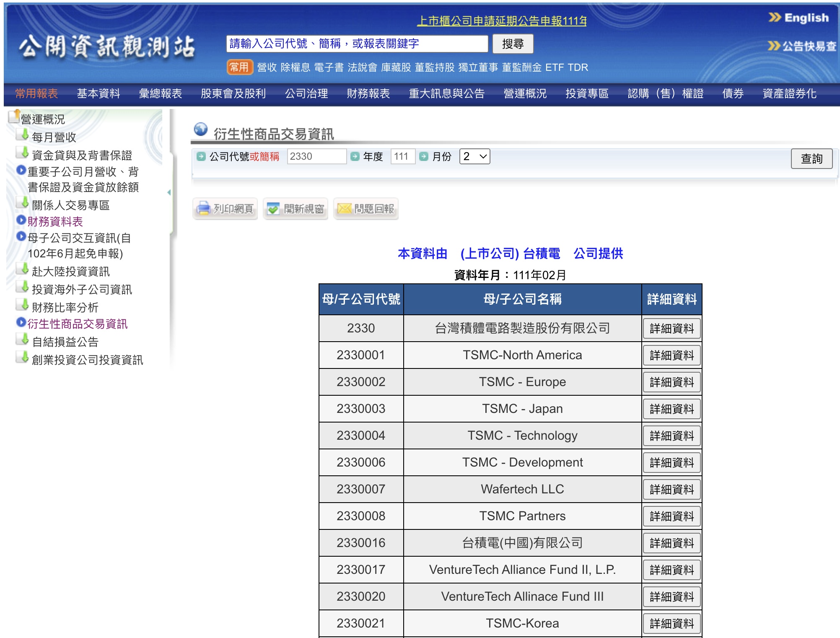The width and height of the screenshot is (840, 638).
Task: Click blue bullet icon beside 衍生性商品交易資訊
Action: click(x=21, y=322)
